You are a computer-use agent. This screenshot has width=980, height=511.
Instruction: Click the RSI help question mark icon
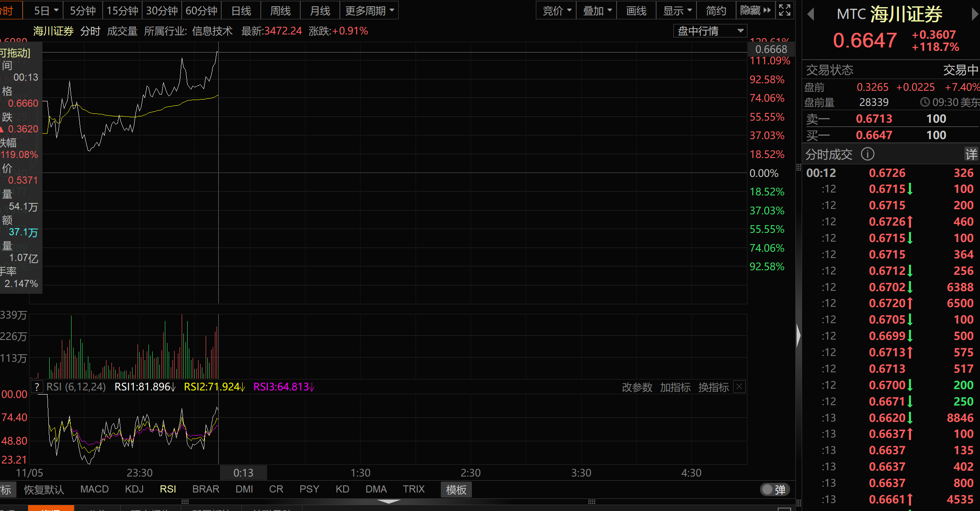37,387
